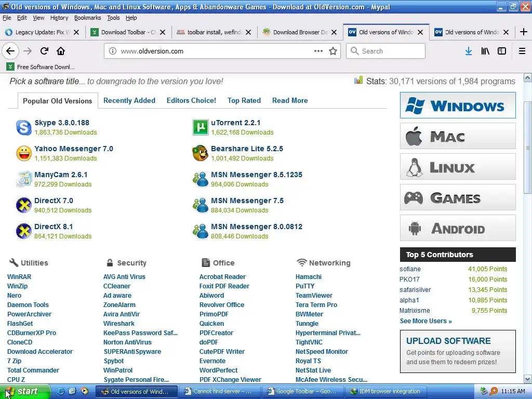The width and height of the screenshot is (532, 399).
Task: Bookmark this page with the star icon
Action: click(333, 51)
